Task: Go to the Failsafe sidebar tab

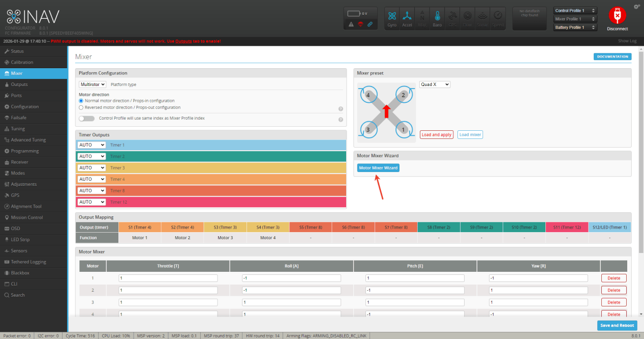Action: point(18,118)
